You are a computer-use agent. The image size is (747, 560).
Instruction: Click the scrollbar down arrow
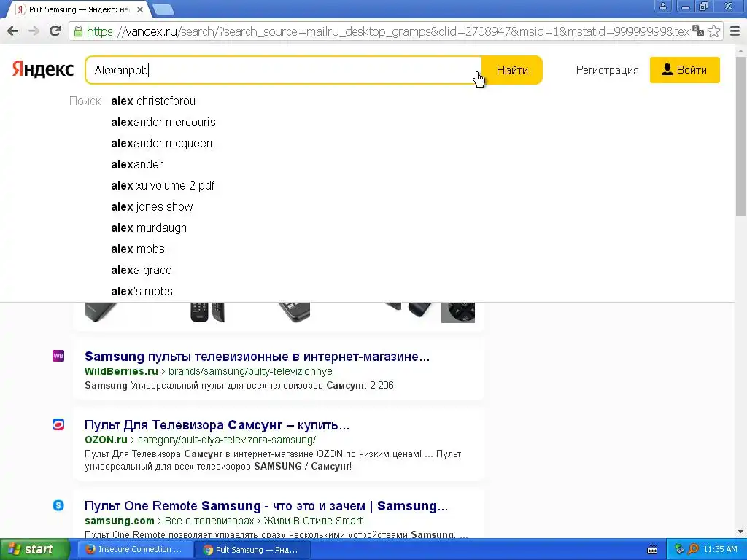[x=741, y=532]
